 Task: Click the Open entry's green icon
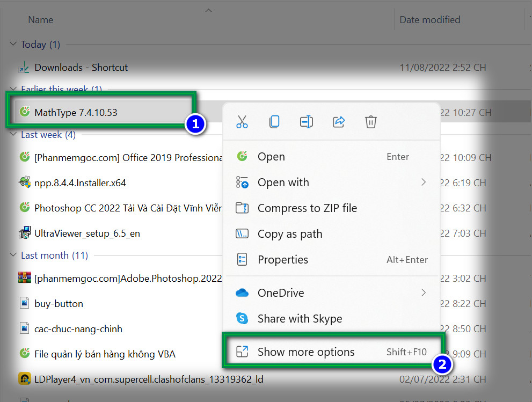[x=242, y=156]
